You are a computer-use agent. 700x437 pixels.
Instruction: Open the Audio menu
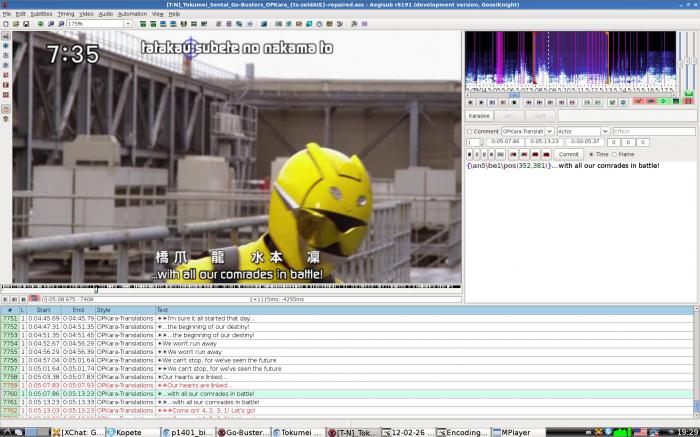[x=105, y=14]
